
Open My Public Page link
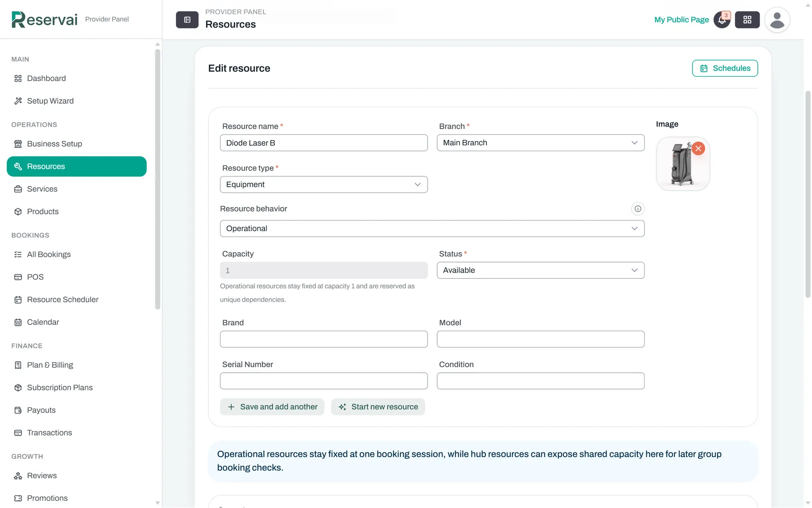pos(681,20)
